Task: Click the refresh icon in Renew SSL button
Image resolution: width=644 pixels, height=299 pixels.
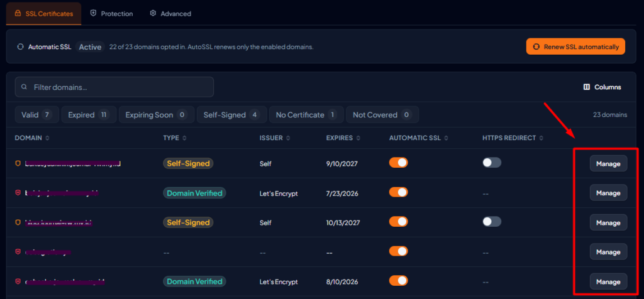Action: pyautogui.click(x=536, y=46)
